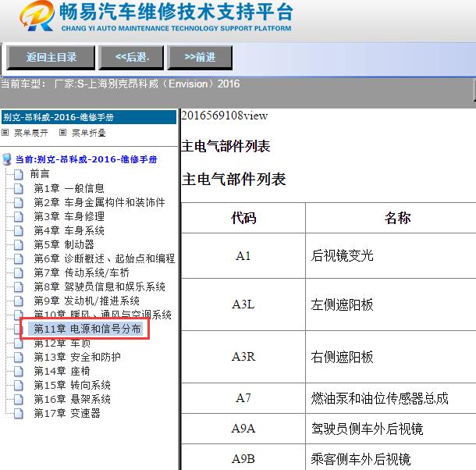
Task: Click the <<后退 button
Action: click(x=131, y=58)
